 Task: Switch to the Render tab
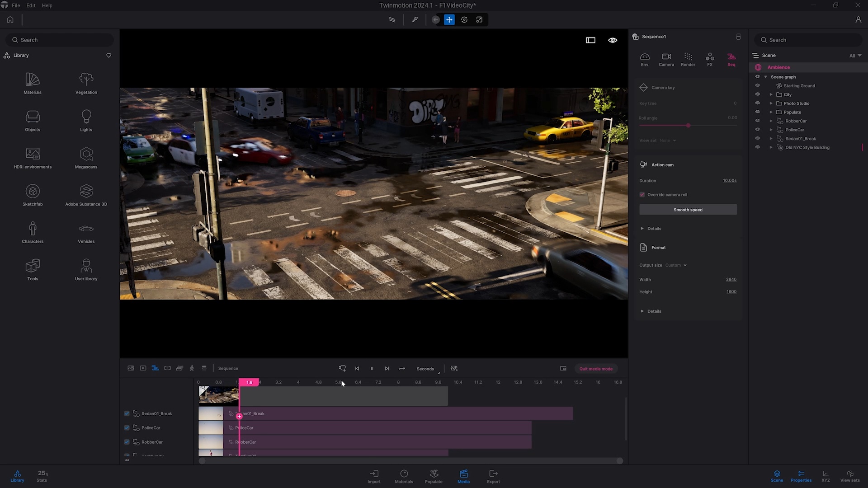pyautogui.click(x=688, y=60)
